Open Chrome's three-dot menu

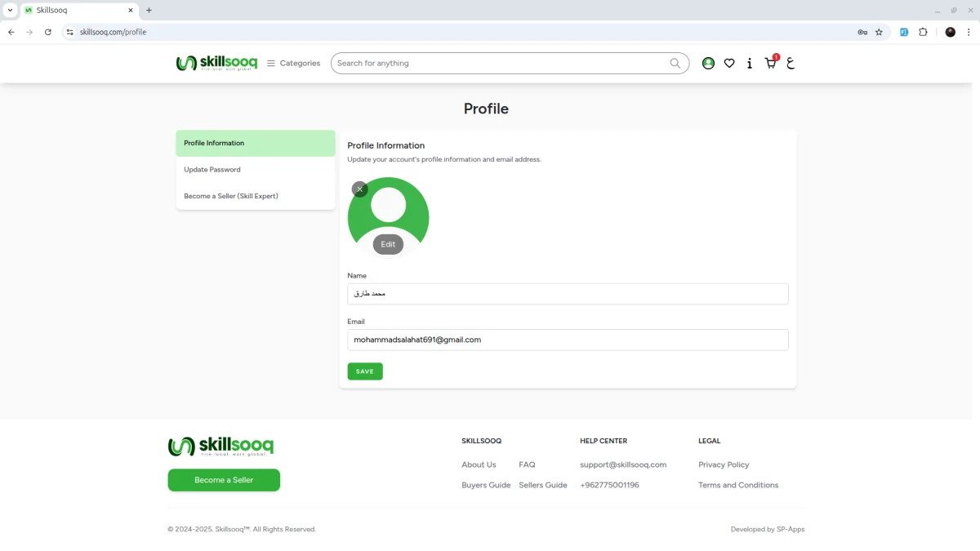[x=969, y=32]
